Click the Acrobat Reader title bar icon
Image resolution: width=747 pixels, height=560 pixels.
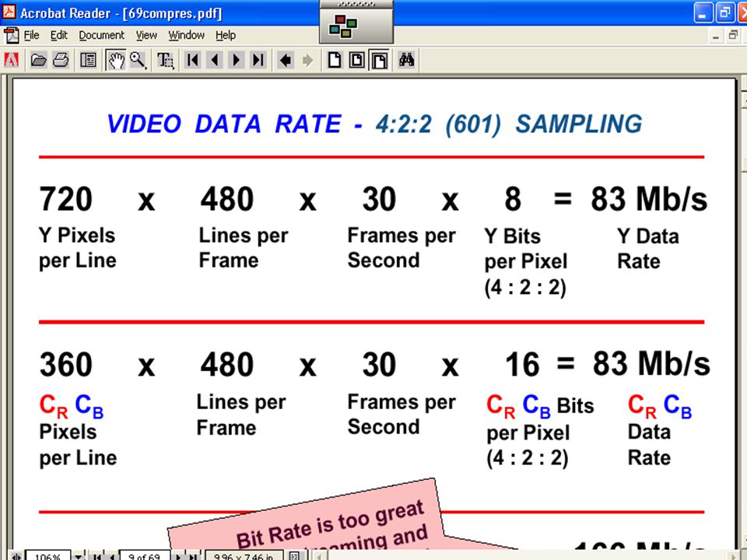coord(9,12)
